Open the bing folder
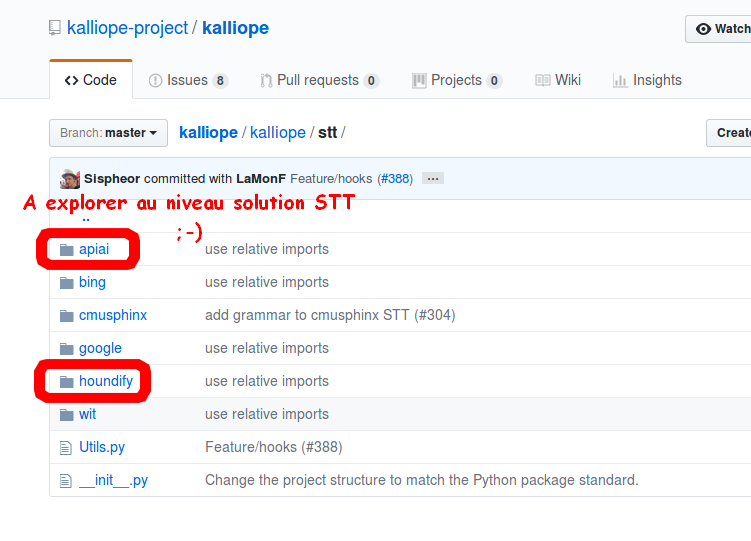 (92, 282)
